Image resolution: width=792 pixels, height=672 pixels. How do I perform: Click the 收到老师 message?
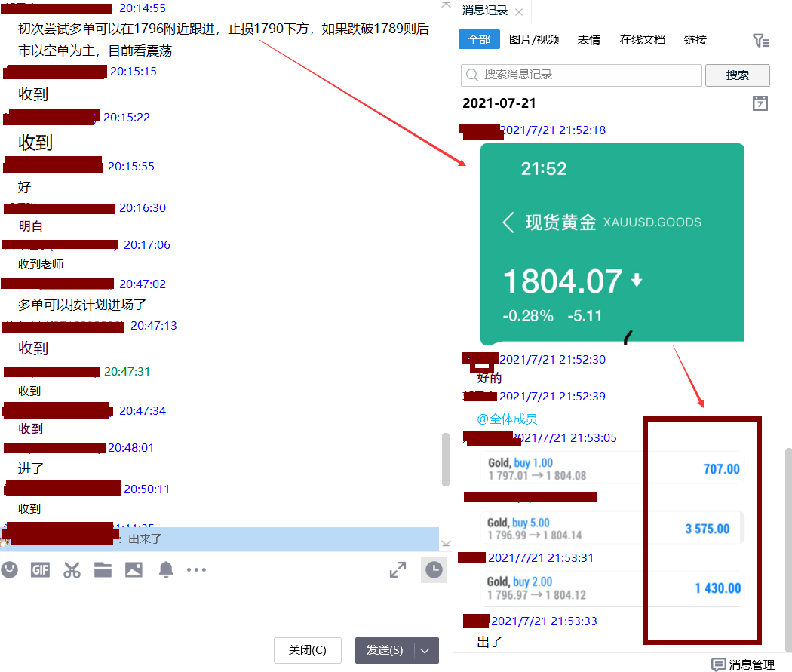click(x=41, y=265)
